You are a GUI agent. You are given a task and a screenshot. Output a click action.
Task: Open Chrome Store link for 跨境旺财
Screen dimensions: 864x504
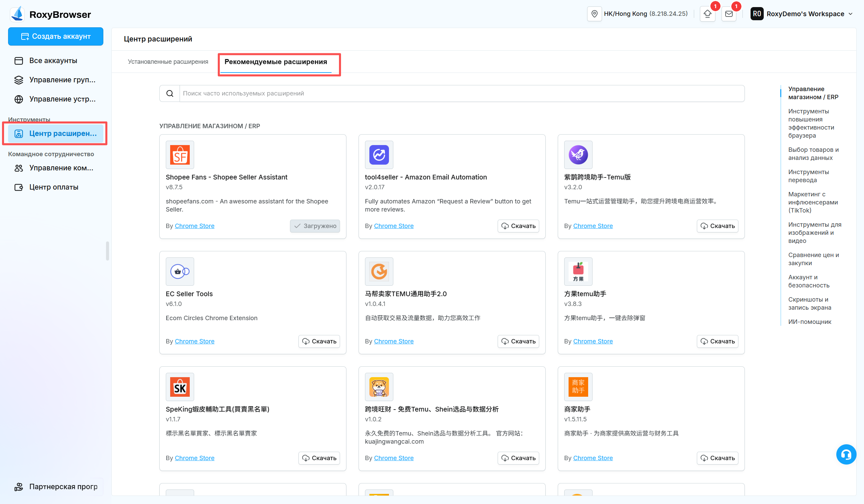coord(394,458)
